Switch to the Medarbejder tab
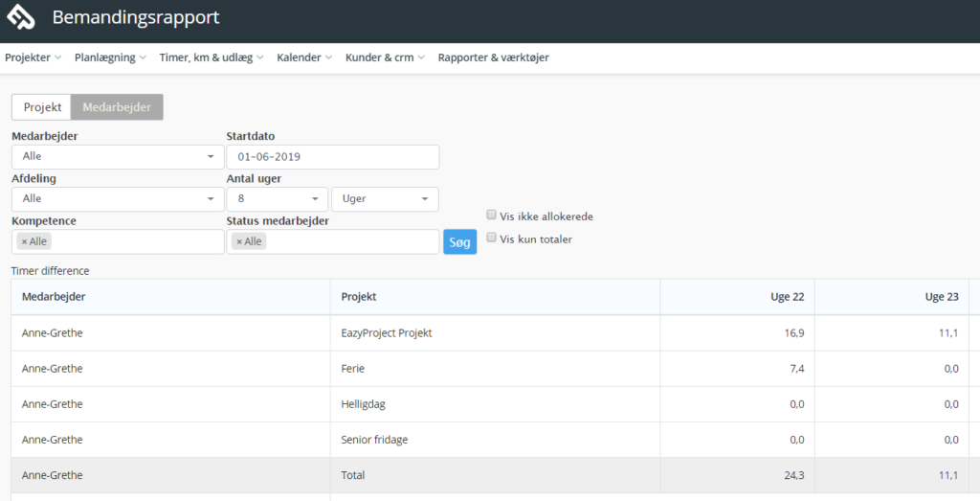The width and height of the screenshot is (980, 501). (x=117, y=107)
